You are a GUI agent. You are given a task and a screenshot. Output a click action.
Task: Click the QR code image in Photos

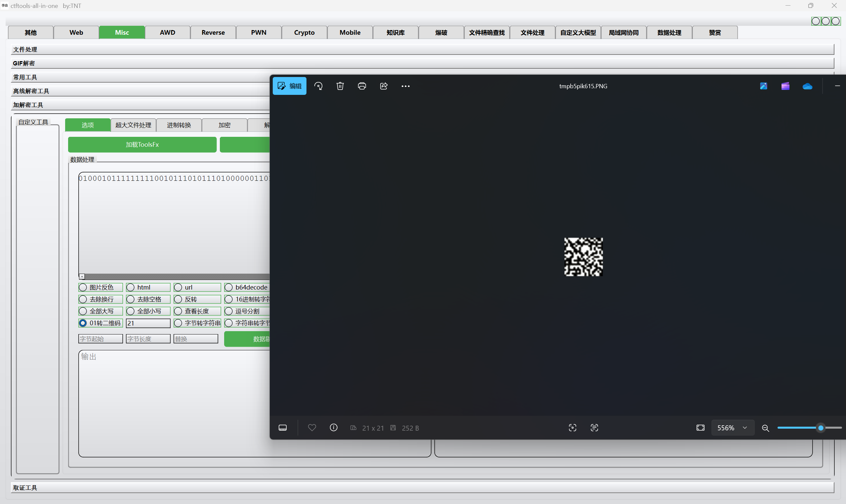coord(584,257)
